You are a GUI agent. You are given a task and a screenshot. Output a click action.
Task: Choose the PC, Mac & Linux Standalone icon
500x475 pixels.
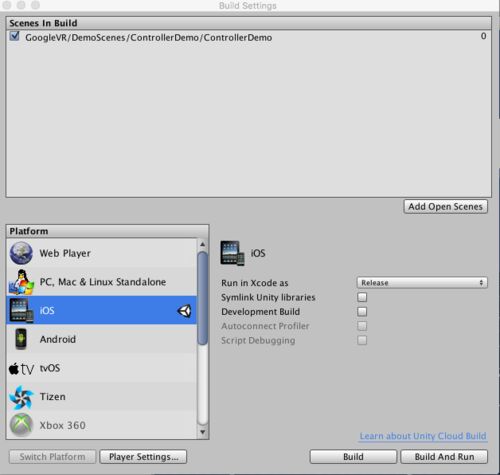click(21, 282)
